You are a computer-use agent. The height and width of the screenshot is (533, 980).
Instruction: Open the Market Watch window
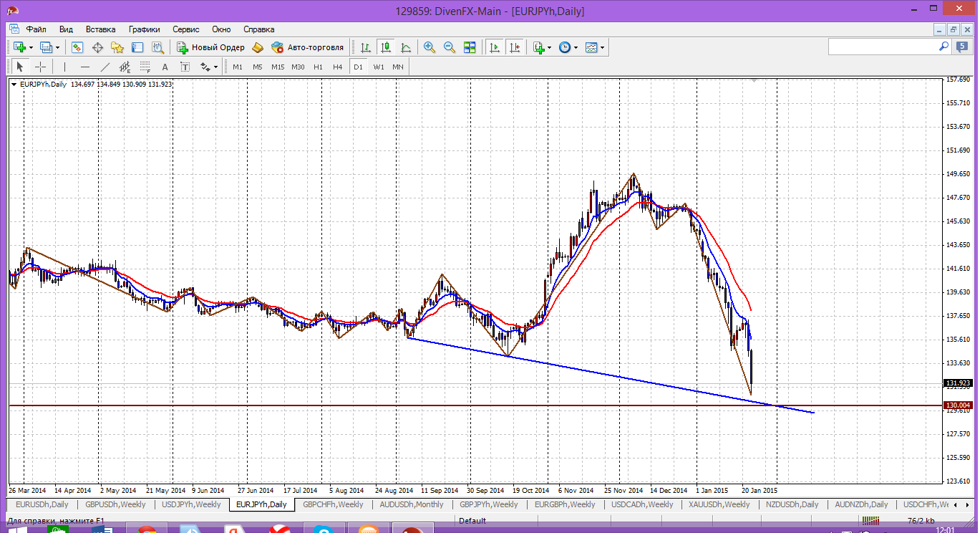pyautogui.click(x=77, y=47)
